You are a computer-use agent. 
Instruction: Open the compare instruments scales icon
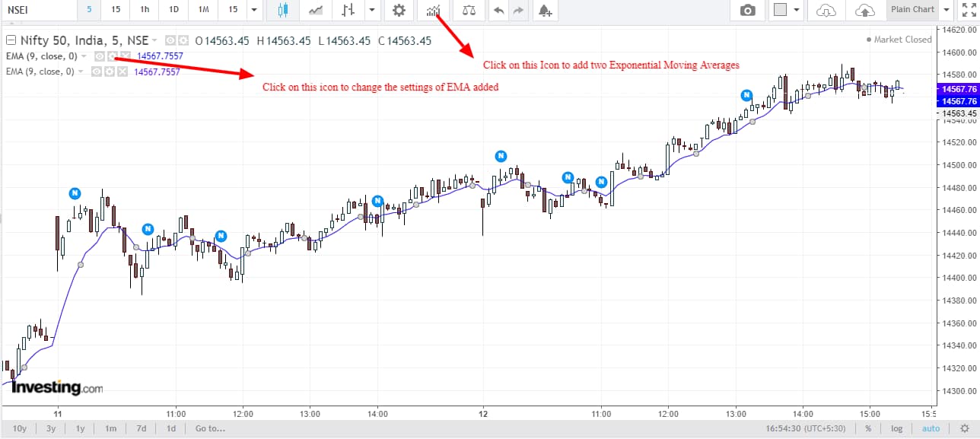tap(468, 10)
